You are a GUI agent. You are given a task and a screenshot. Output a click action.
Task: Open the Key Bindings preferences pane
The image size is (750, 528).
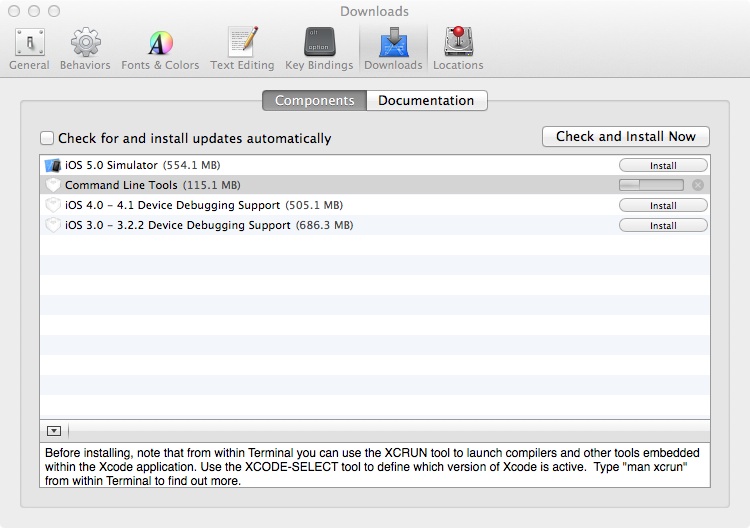point(319,48)
